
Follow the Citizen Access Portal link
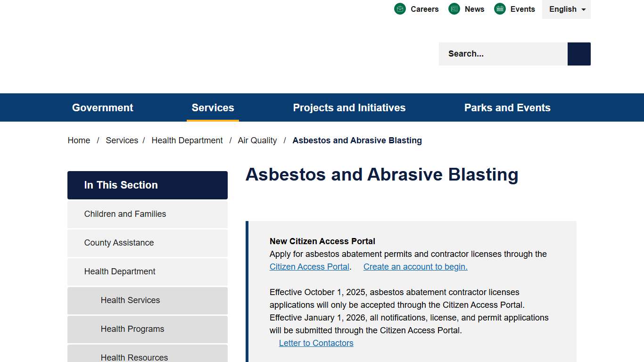click(309, 266)
